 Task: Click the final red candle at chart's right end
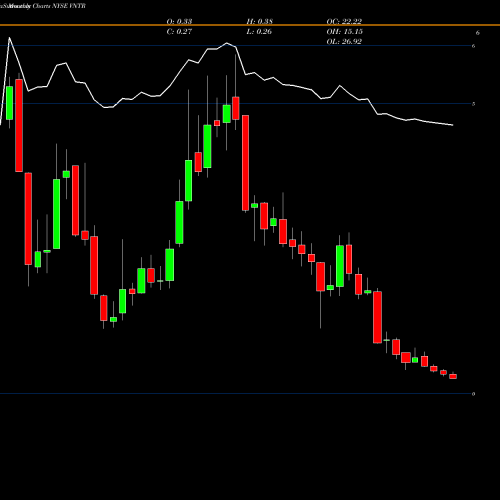click(x=453, y=376)
